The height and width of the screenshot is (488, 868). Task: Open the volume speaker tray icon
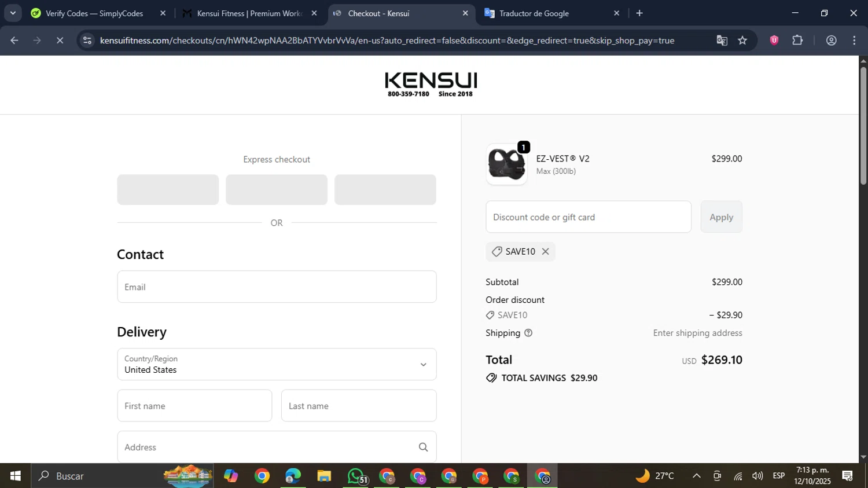(757, 476)
